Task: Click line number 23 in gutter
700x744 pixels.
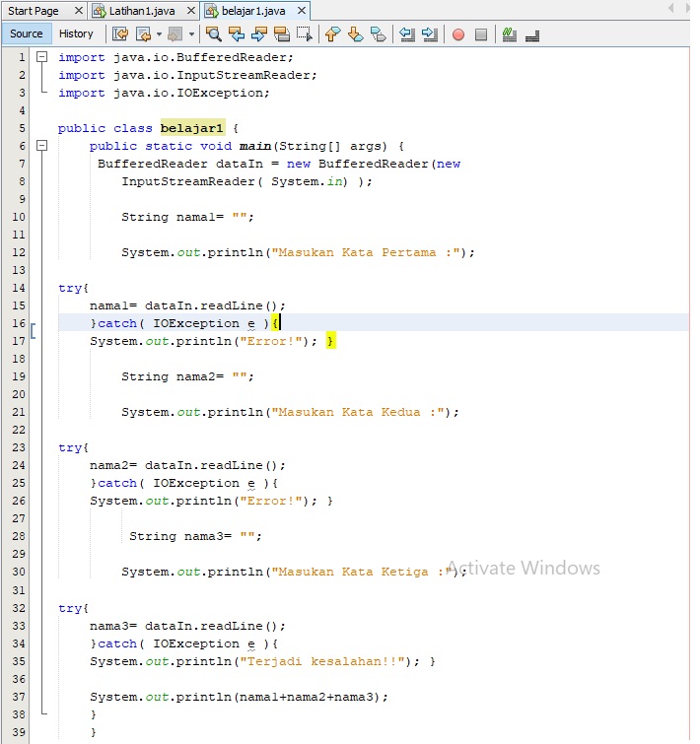Action: coord(19,447)
